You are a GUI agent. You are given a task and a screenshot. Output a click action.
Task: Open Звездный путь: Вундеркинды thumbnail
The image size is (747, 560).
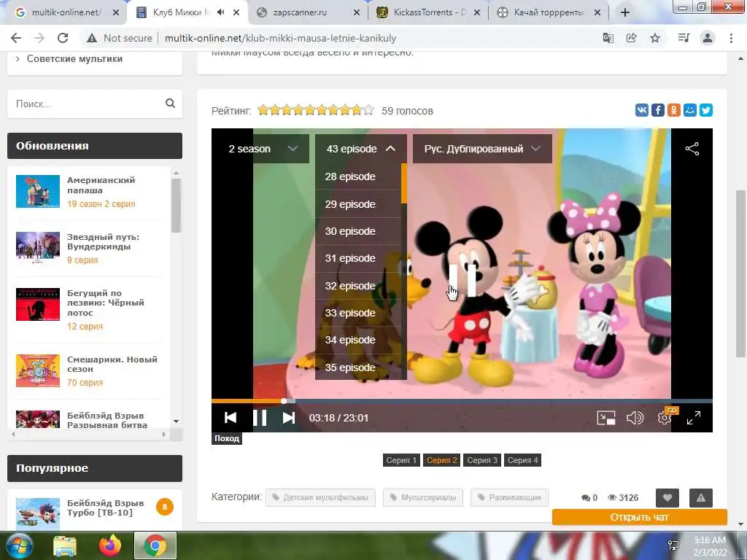(38, 248)
